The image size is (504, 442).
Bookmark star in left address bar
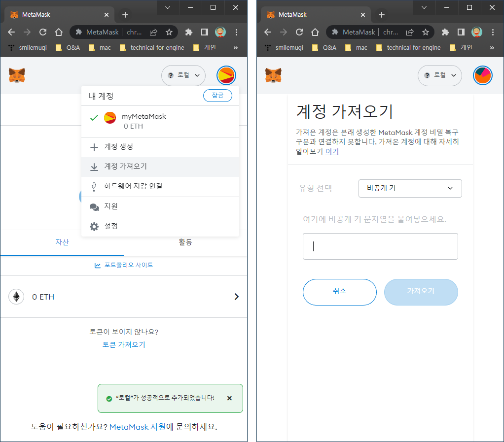point(169,32)
